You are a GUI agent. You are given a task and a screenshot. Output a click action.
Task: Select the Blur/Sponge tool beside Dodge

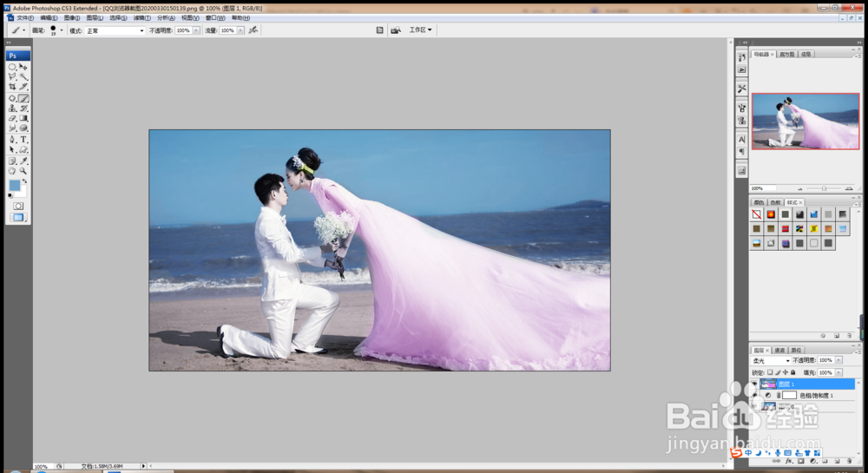(23, 128)
